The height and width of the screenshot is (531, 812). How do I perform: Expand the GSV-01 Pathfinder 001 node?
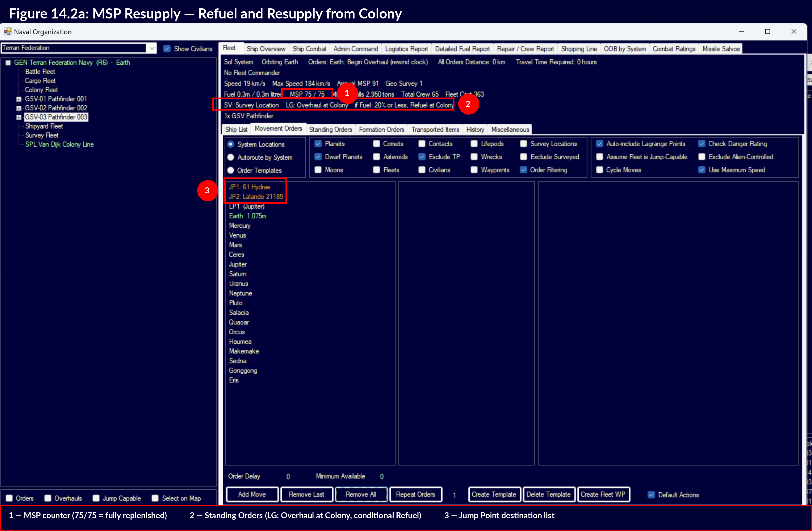(19, 99)
